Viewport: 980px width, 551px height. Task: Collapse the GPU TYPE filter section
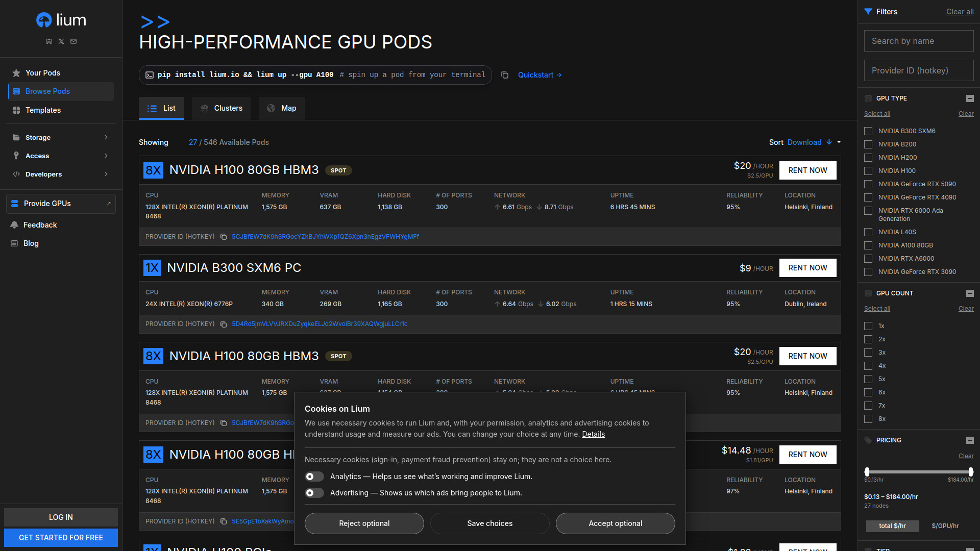tap(970, 98)
